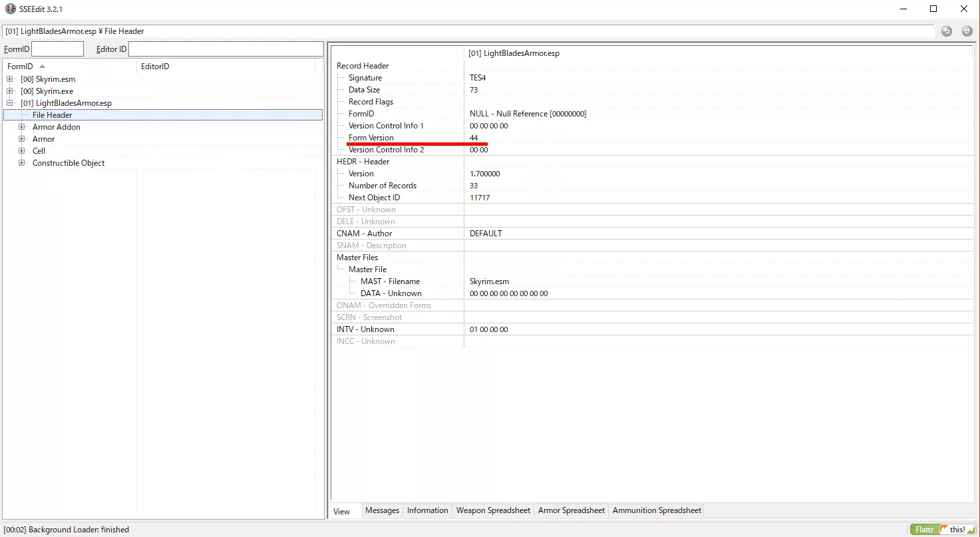Select the DELE - Unknown row
Screen dimensions: 980x537
click(652, 222)
